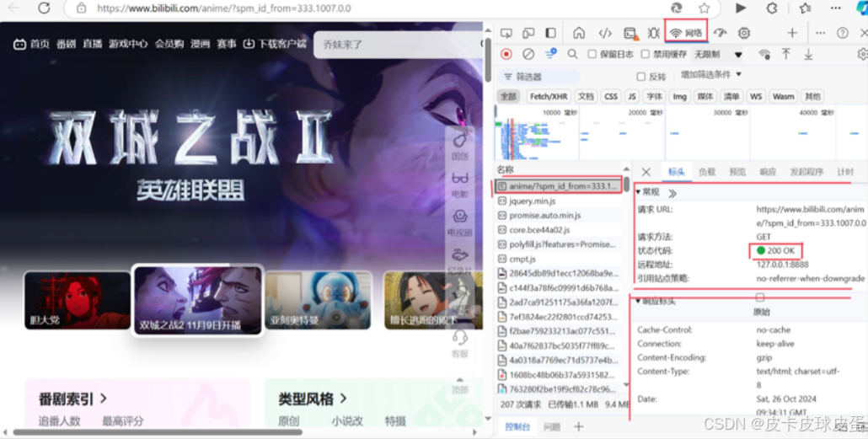Expand 类型风格 chevron on page
The height and width of the screenshot is (439, 868).
click(343, 398)
